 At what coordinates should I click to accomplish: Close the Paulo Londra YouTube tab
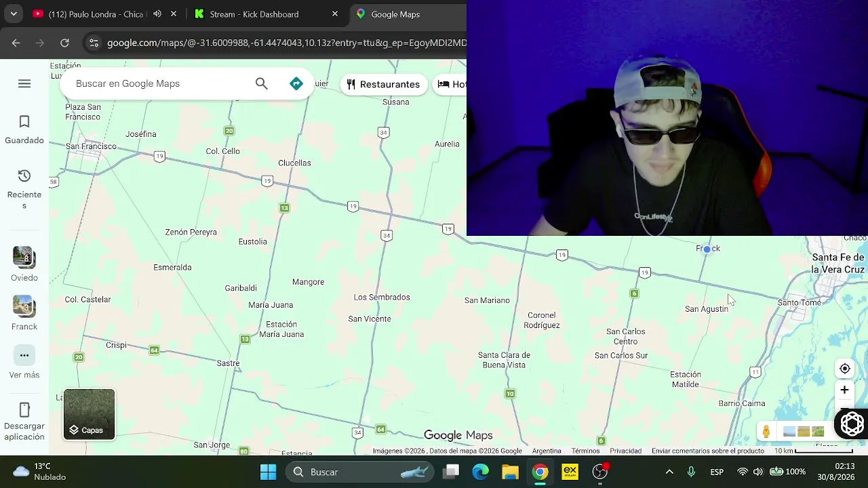(174, 14)
